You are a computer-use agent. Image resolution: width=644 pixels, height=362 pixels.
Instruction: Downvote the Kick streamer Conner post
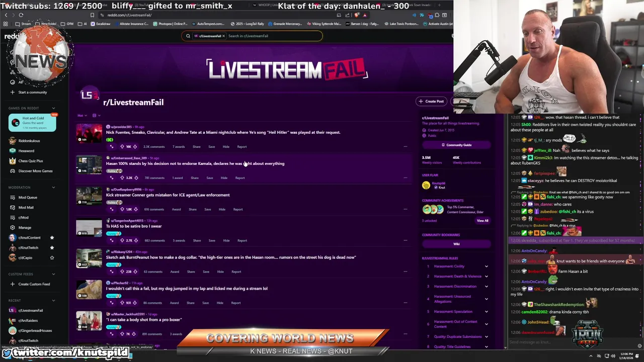click(135, 209)
